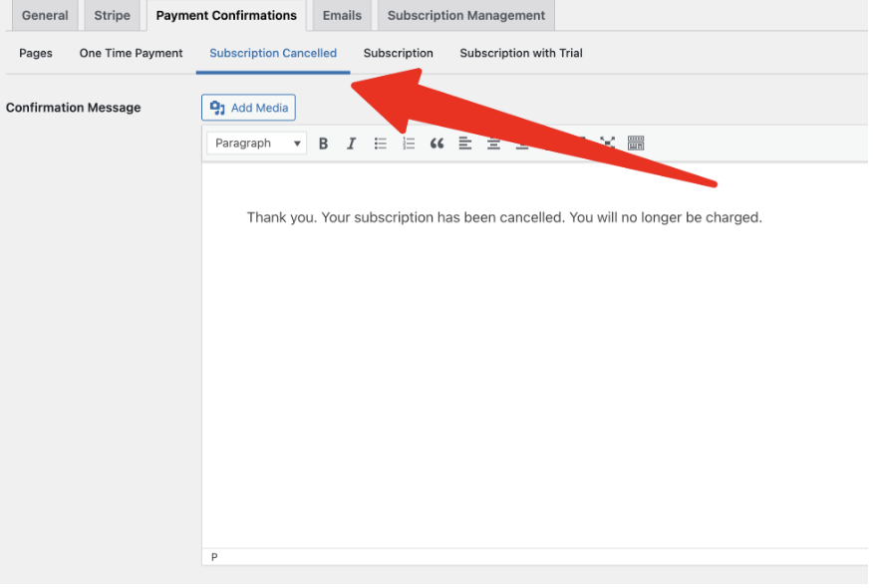
Task: Insert a numbered list
Action: [409, 144]
